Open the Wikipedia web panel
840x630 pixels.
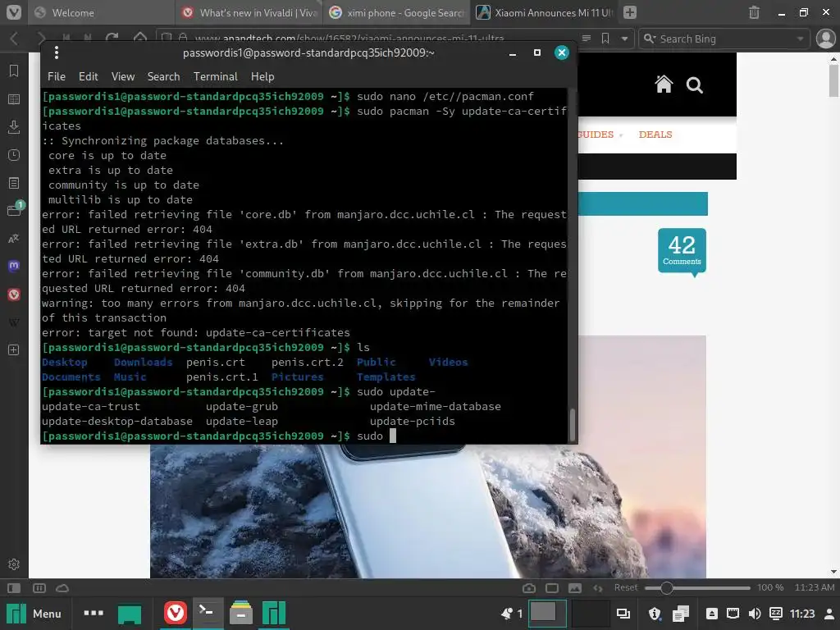pos(14,322)
